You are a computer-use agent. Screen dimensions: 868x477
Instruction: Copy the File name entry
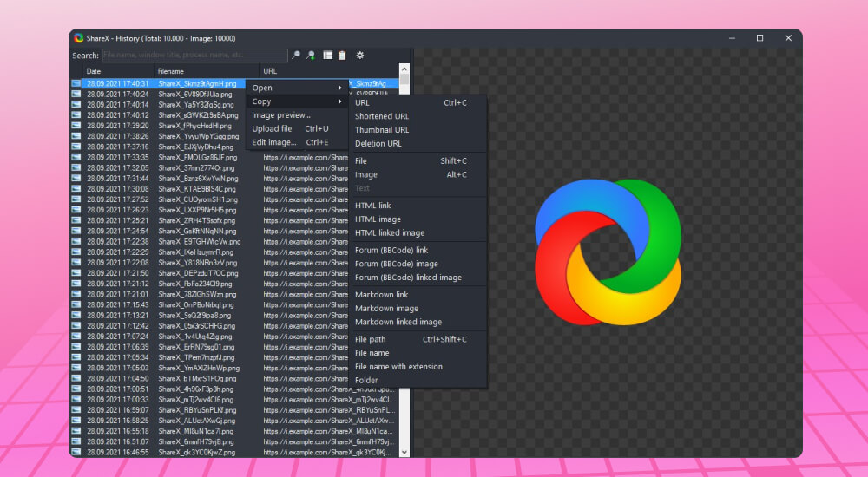click(418, 352)
